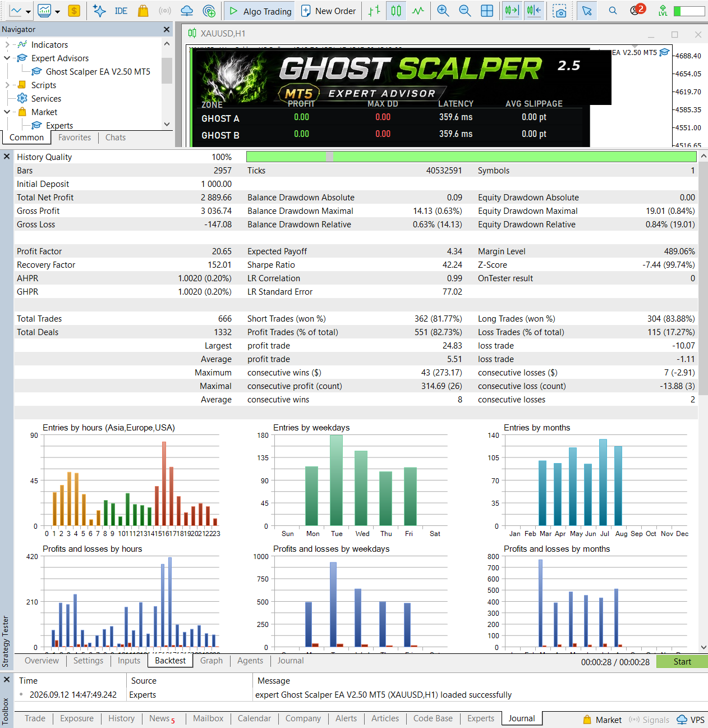The width and height of the screenshot is (708, 728).
Task: Open Market link in the status bar
Action: click(602, 720)
